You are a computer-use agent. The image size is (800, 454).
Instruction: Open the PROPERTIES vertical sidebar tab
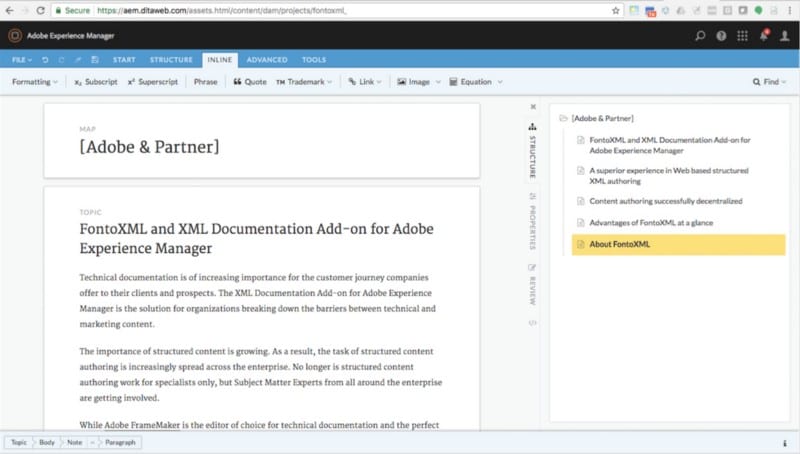[533, 221]
